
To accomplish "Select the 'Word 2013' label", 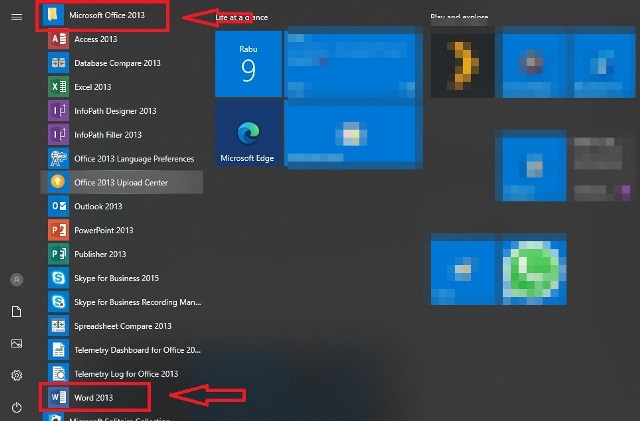I will pos(93,397).
